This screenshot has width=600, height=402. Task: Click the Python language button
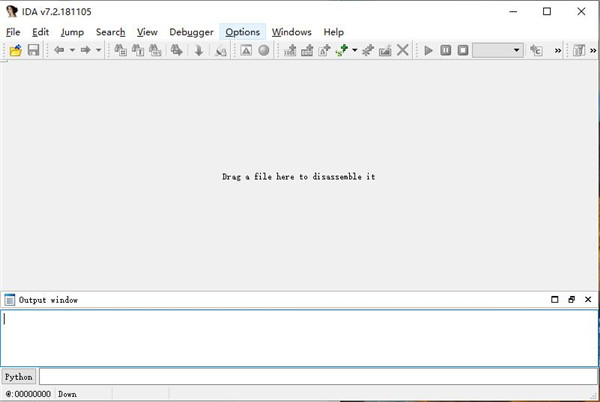tap(18, 377)
